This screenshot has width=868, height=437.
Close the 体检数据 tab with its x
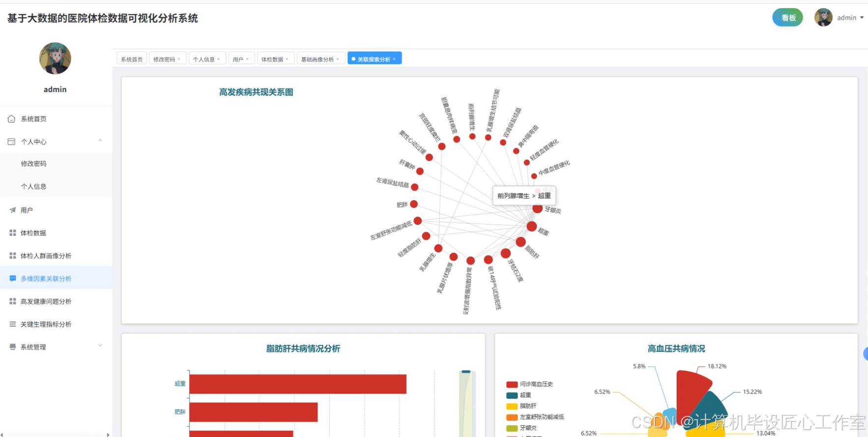pos(287,59)
